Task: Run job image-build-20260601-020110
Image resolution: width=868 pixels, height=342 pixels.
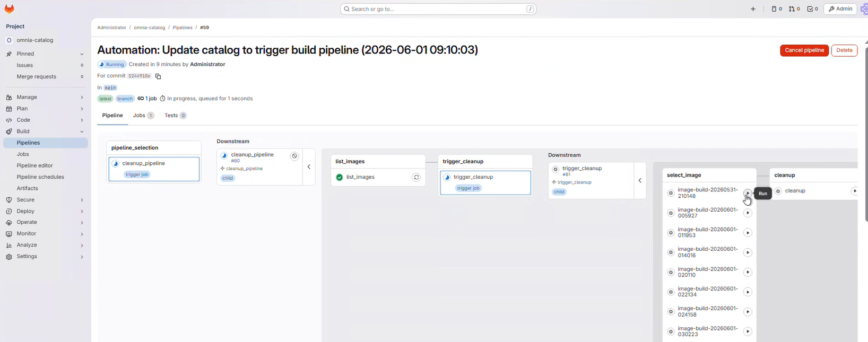Action: click(748, 272)
